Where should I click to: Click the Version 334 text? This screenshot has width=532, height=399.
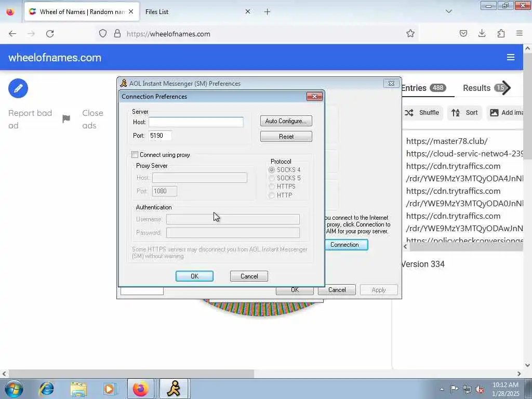[423, 264]
